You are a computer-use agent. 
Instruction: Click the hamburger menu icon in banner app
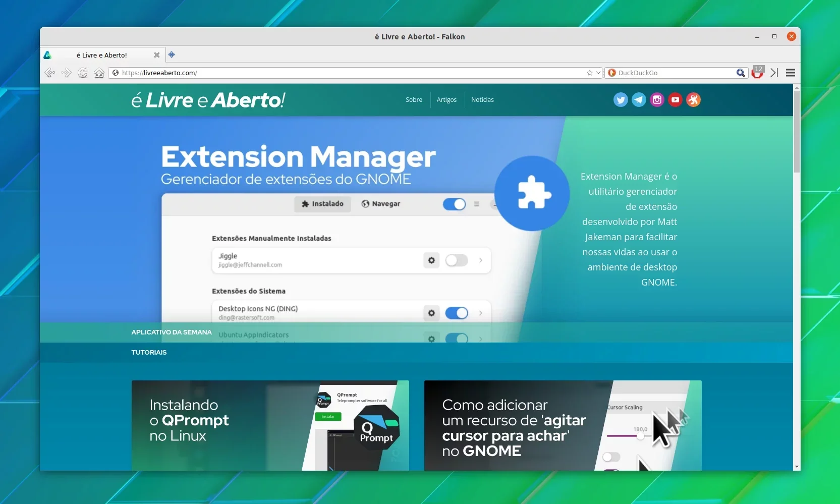(x=476, y=204)
